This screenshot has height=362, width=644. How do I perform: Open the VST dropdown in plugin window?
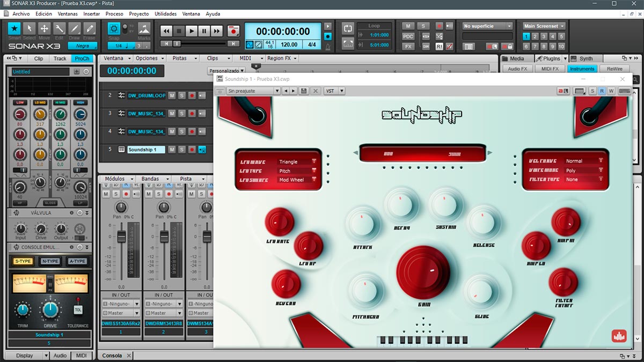(x=334, y=91)
